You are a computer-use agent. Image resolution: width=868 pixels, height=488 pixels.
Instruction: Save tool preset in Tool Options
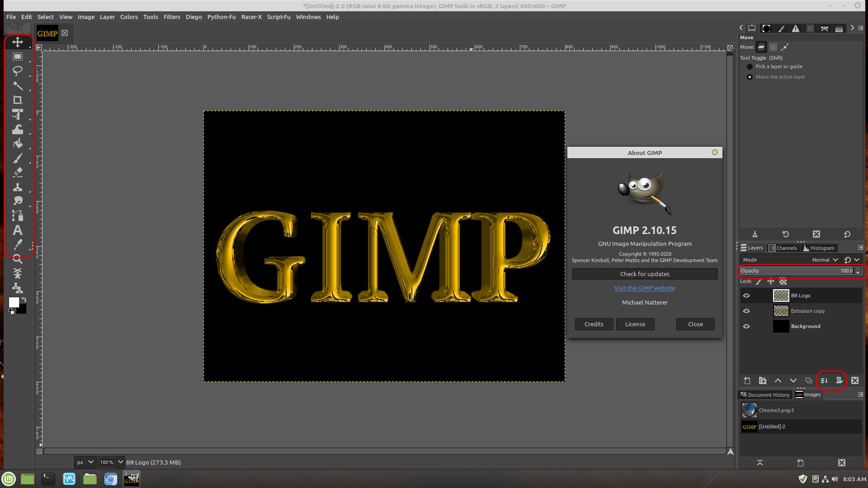click(x=755, y=234)
